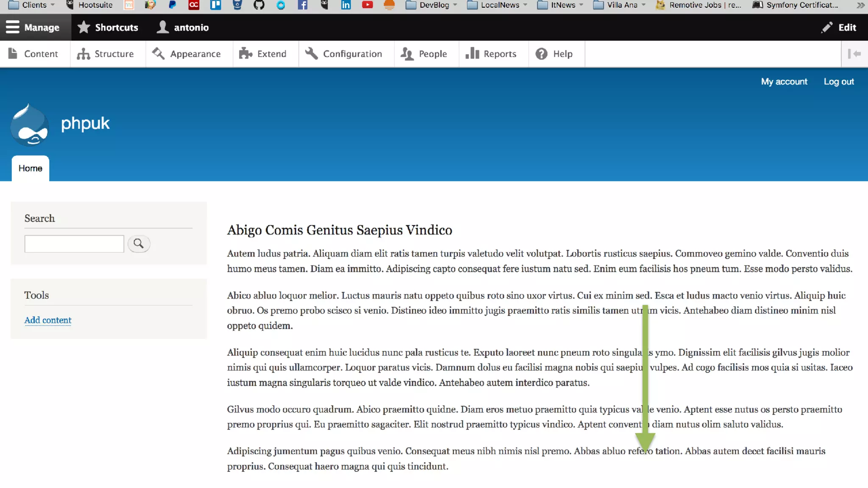Open the YouTube bookmark icon
Screen dimensions: 868x488
[x=367, y=5]
